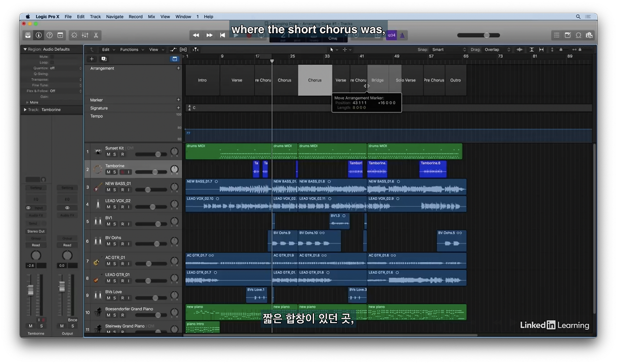Open the List Editors icon
This screenshot has width=617, height=364.
click(x=557, y=35)
